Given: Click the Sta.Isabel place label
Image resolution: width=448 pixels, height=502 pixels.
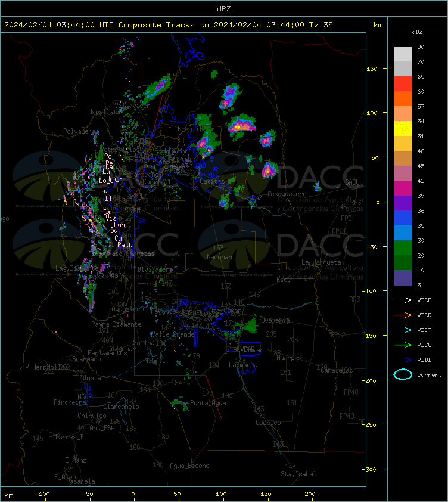Looking at the screenshot, I should 298,474.
